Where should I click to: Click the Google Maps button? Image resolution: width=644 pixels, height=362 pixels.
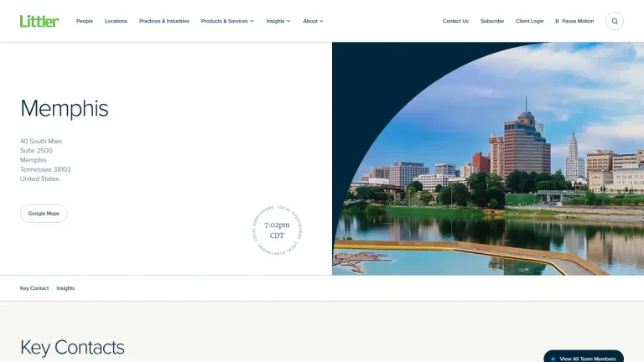pyautogui.click(x=44, y=214)
